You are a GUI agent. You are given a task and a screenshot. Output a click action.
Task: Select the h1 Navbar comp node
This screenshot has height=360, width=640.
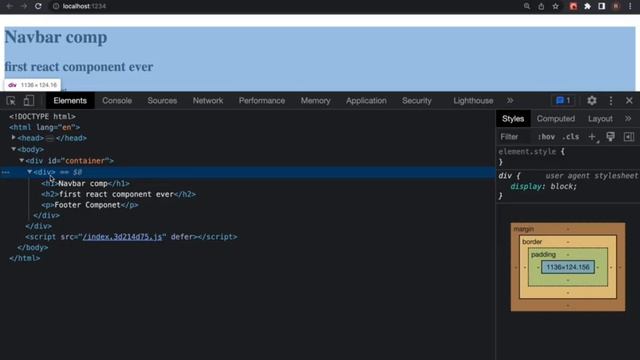tap(85, 184)
